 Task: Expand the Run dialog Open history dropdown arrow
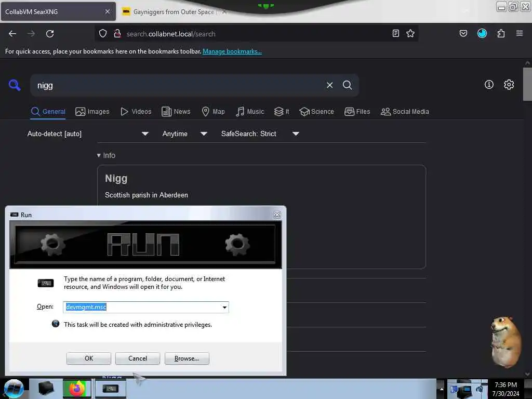pos(224,308)
